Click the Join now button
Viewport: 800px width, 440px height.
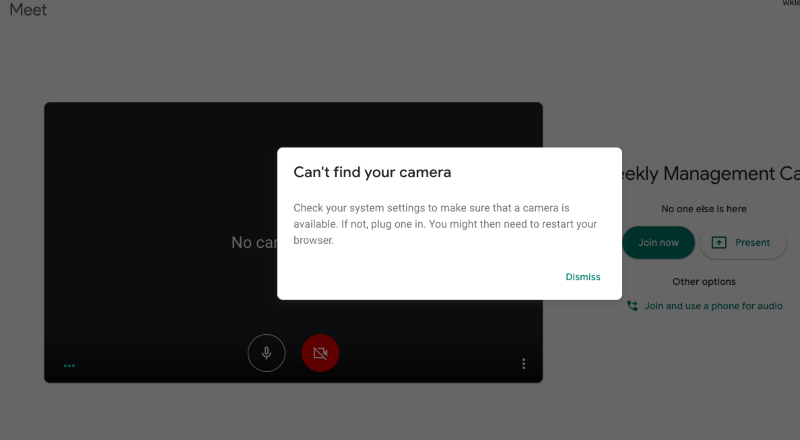click(658, 242)
